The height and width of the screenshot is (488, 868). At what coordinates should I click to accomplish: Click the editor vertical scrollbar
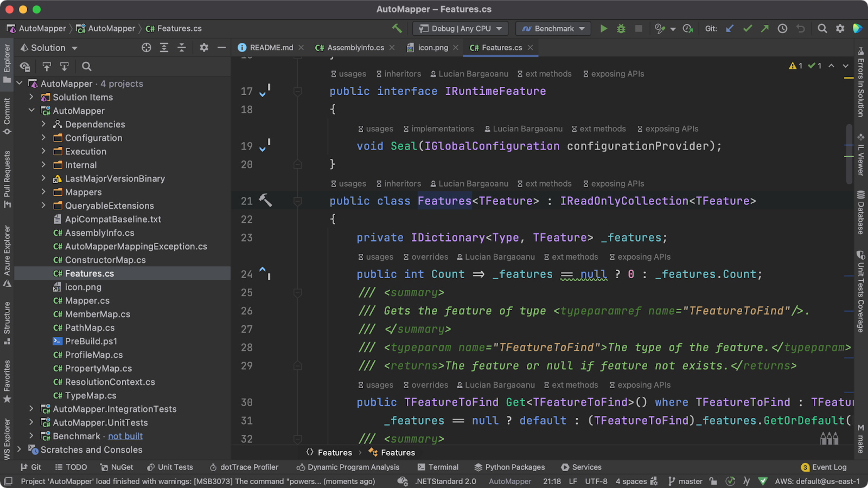[849, 155]
